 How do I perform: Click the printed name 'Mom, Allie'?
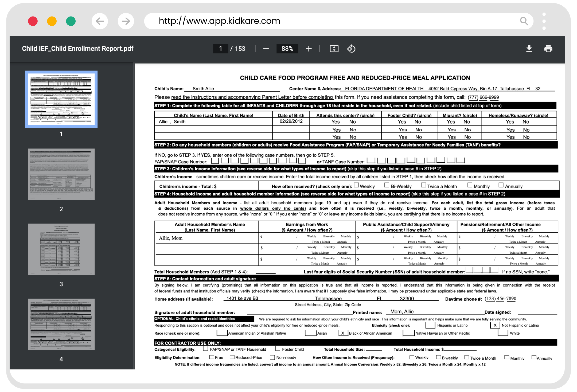[402, 312]
